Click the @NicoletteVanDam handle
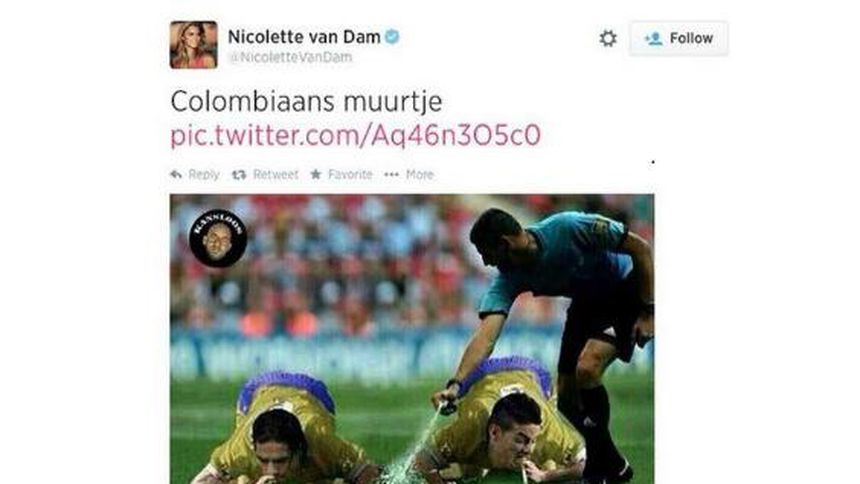The image size is (860, 484). point(290,57)
